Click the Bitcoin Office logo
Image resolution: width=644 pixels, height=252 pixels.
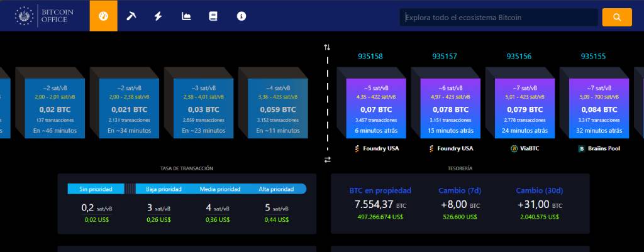click(x=45, y=16)
